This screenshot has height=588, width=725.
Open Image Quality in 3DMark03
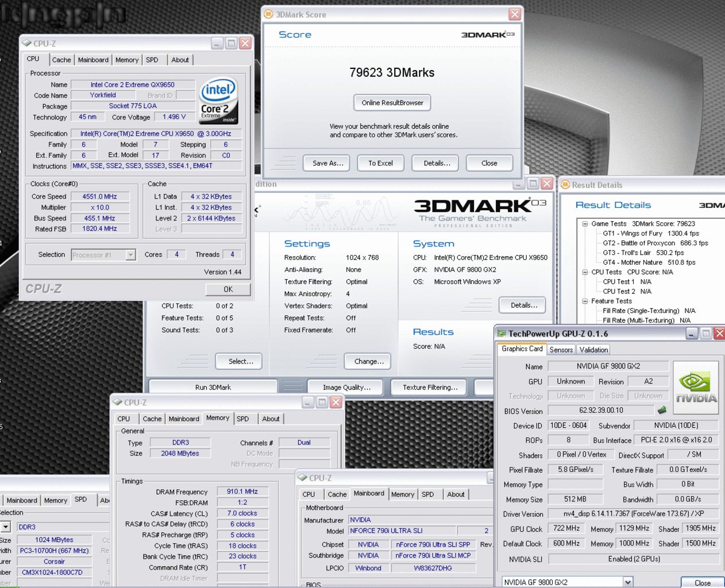[346, 388]
